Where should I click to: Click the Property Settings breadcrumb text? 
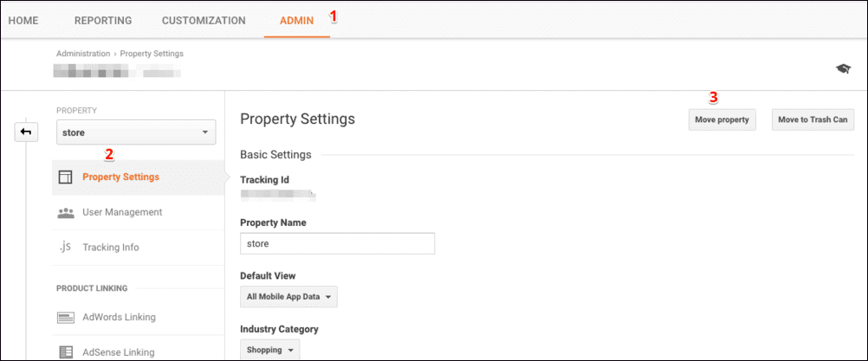click(x=152, y=54)
